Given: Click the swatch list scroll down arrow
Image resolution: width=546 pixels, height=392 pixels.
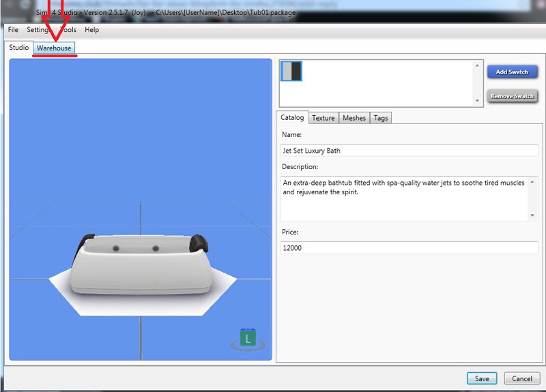Looking at the screenshot, I should click(x=477, y=101).
